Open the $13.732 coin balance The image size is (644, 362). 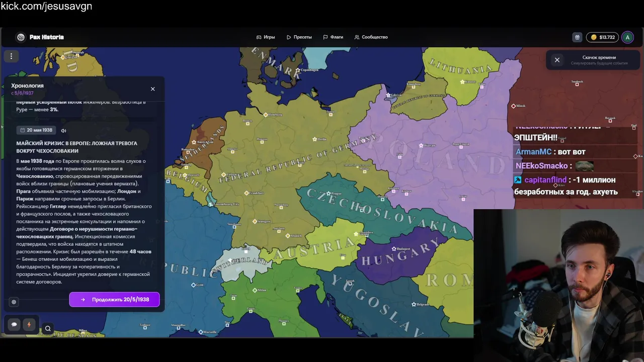603,37
